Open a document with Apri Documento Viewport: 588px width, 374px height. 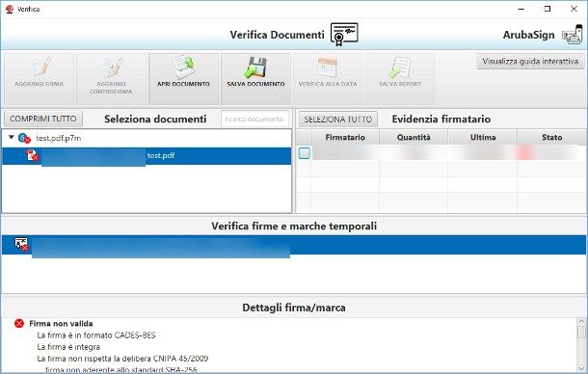tap(183, 79)
